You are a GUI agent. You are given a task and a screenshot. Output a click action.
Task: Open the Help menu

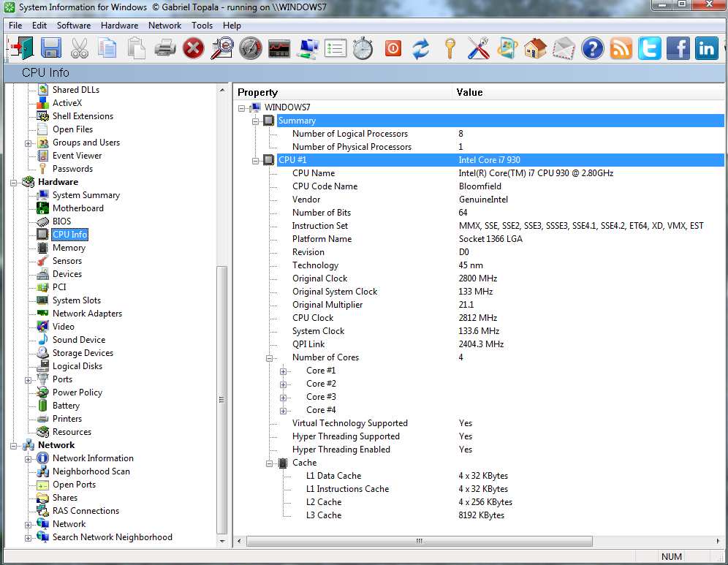pyautogui.click(x=232, y=26)
